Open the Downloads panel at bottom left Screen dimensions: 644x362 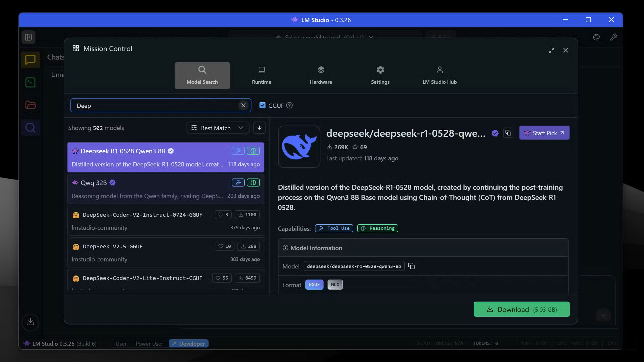(30, 323)
